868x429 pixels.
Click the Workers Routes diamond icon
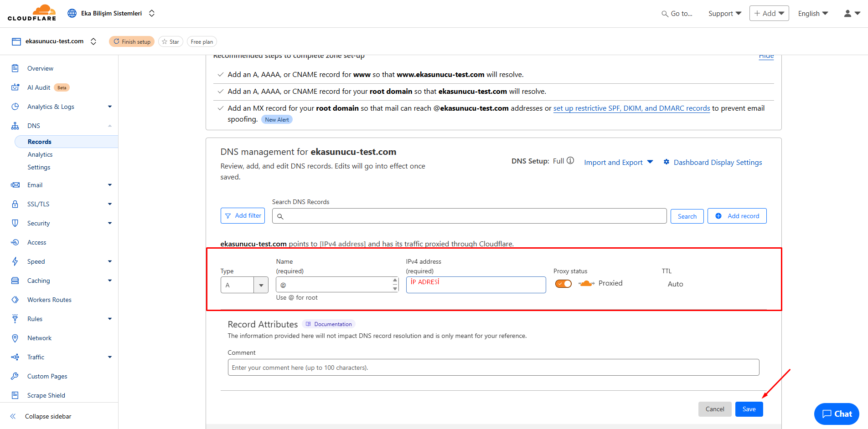coord(15,300)
